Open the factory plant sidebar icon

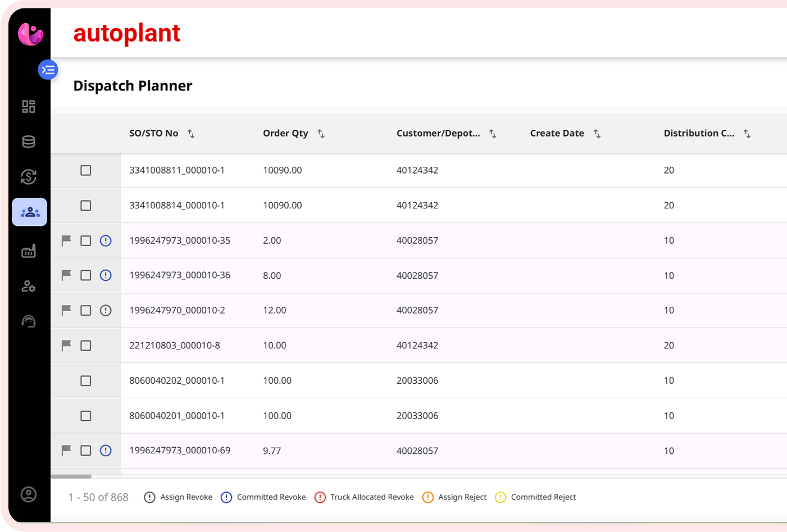click(29, 251)
